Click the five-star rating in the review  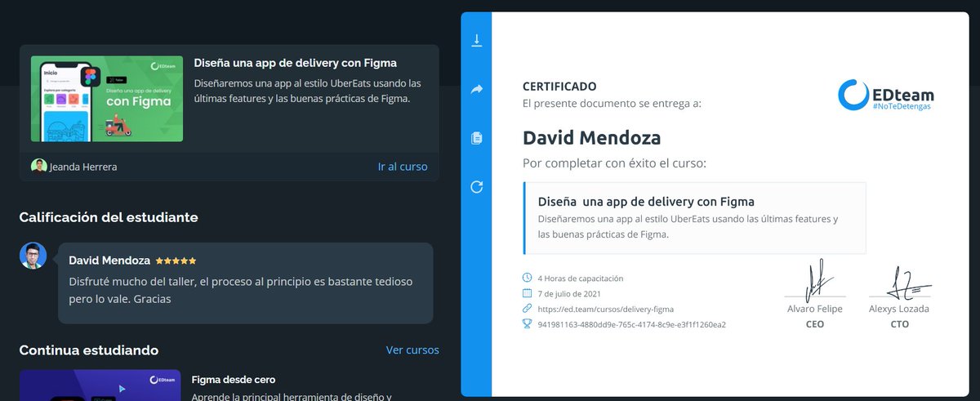(x=176, y=261)
